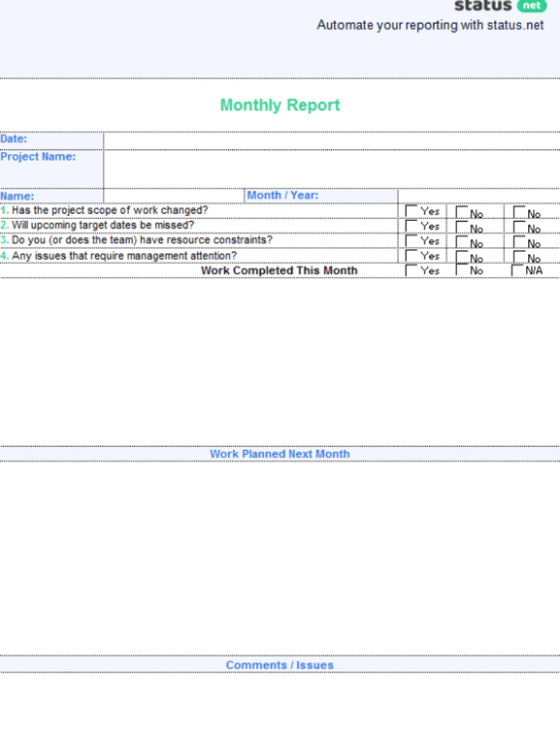Viewport: 560px width, 731px height.
Task: Click the Comments / Issues section header
Action: [x=280, y=665]
